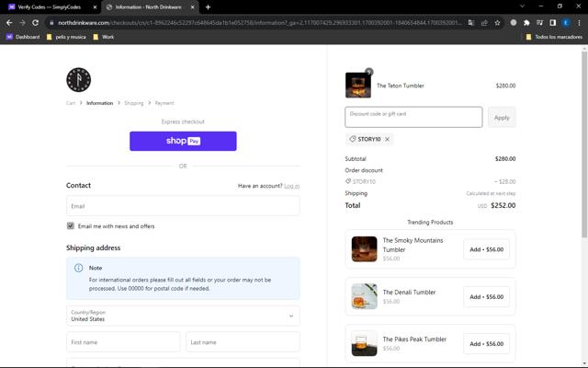The image size is (588, 368).
Task: Toggle Email me with news and offers checkbox
Action: (71, 225)
